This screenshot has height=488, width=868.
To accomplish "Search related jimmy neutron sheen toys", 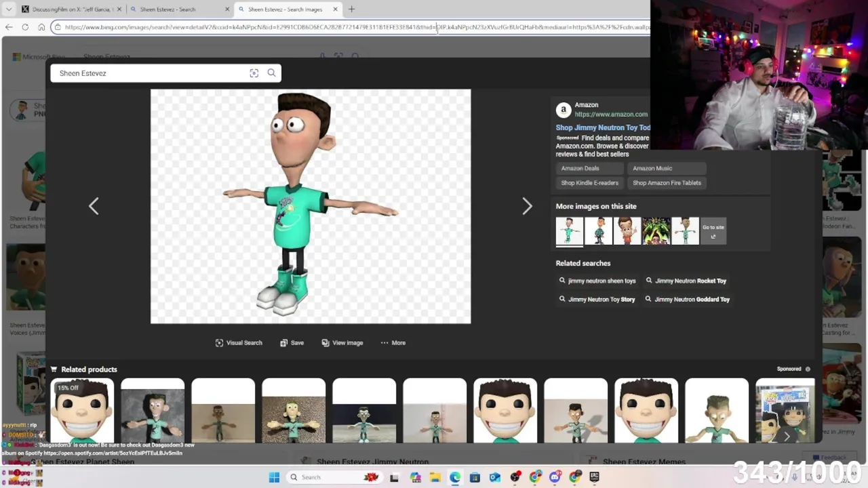I will (597, 281).
